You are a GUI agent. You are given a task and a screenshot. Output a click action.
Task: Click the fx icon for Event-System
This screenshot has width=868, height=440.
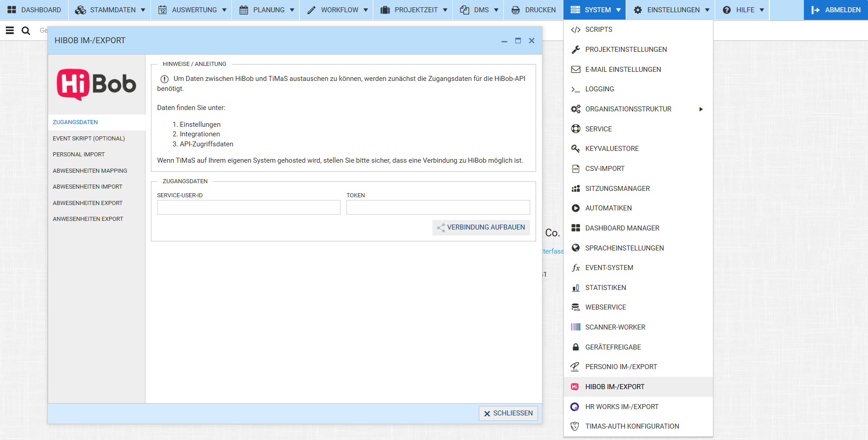(x=576, y=268)
